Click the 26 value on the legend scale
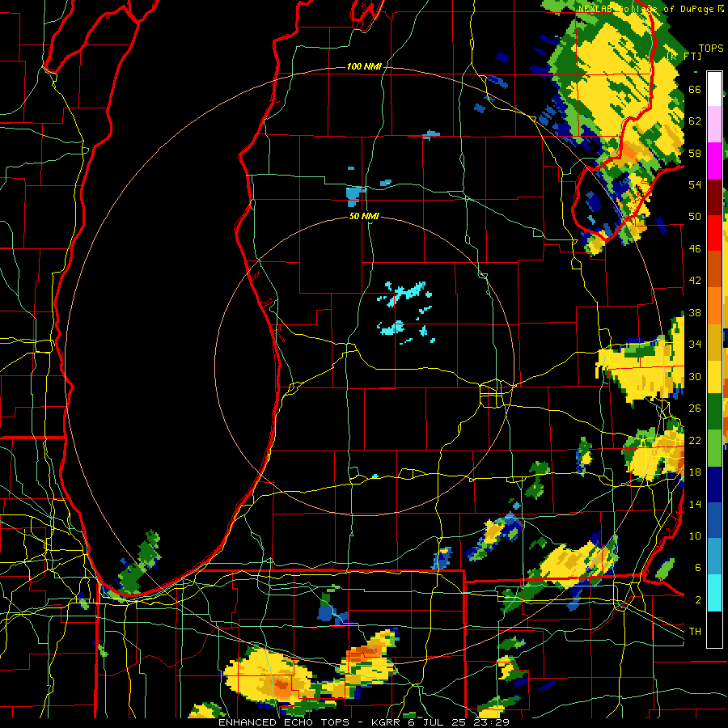This screenshot has width=728, height=728. point(695,408)
